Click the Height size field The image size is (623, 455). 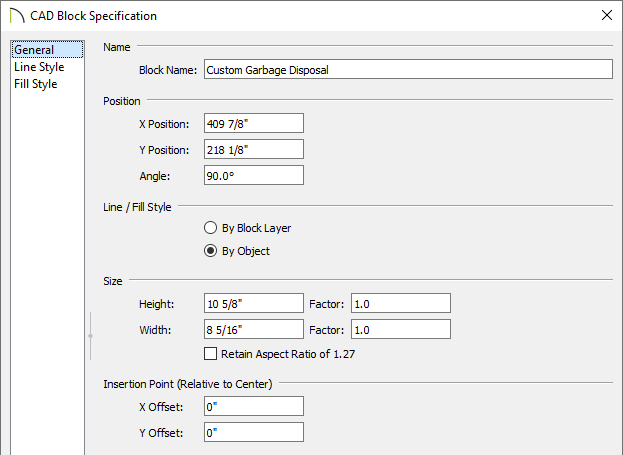[254, 304]
